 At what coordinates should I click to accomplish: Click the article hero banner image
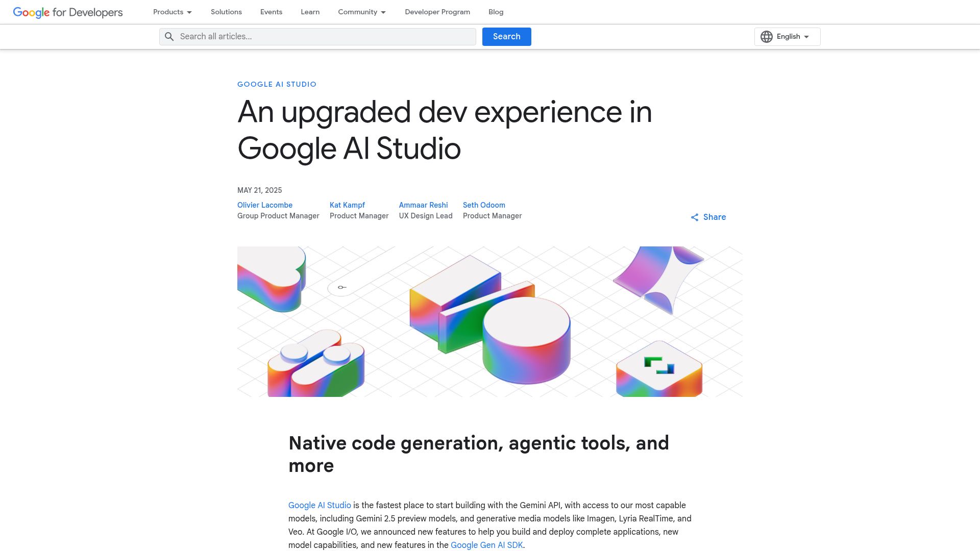tap(489, 321)
